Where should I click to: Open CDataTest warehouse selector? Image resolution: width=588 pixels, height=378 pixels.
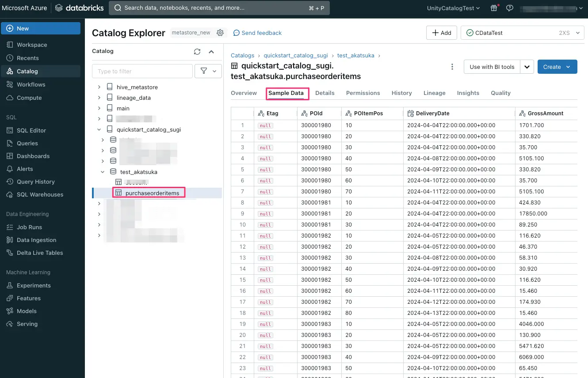point(523,33)
